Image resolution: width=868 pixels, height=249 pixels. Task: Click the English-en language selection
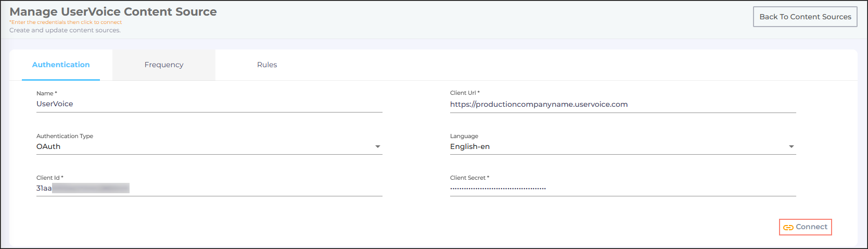(x=470, y=146)
